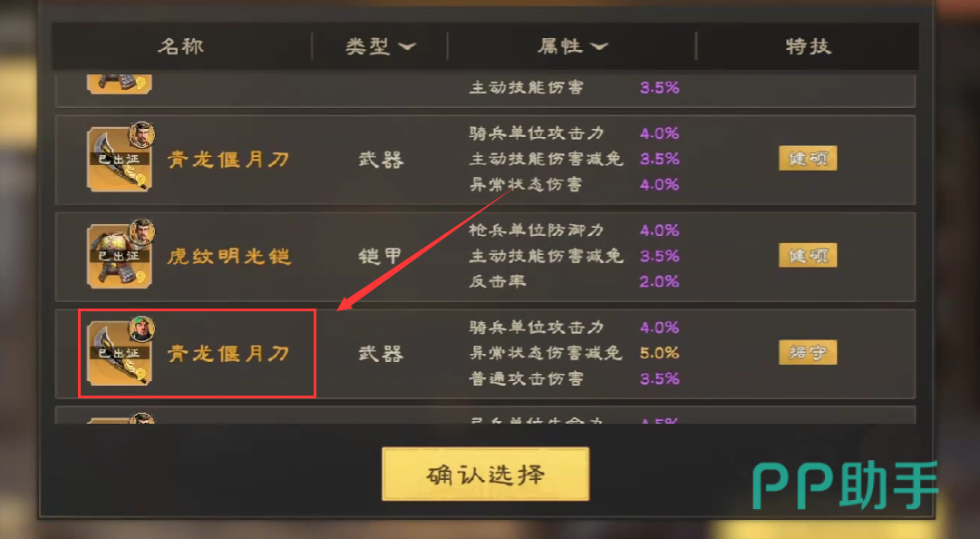This screenshot has width=980, height=539.
Task: Select the first 青龙偃月刀 weapon icon
Action: (x=120, y=160)
